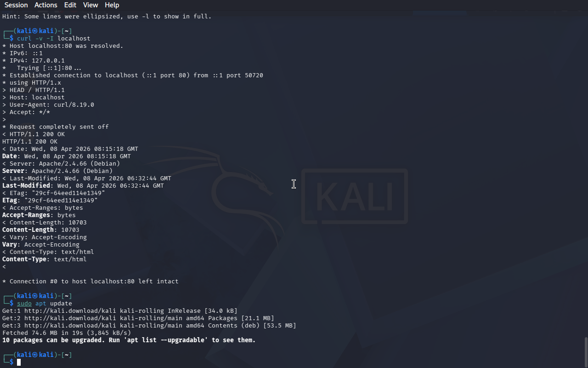Open the View menu
Image resolution: width=588 pixels, height=368 pixels.
tap(90, 5)
